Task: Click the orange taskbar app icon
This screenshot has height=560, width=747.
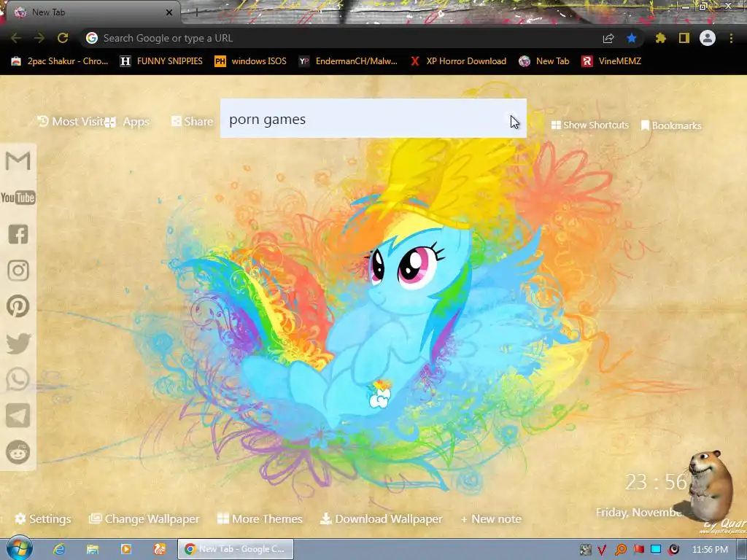Action: point(160,550)
